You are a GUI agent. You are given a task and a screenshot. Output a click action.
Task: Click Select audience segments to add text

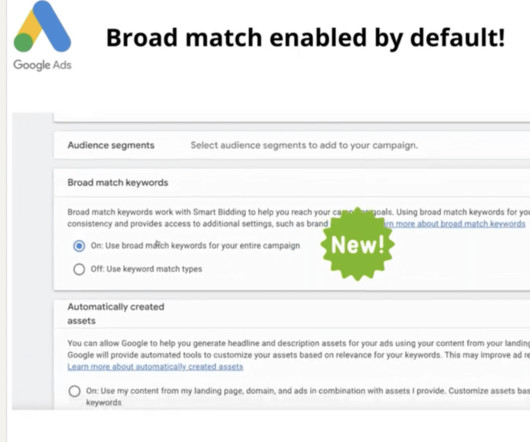tap(304, 145)
